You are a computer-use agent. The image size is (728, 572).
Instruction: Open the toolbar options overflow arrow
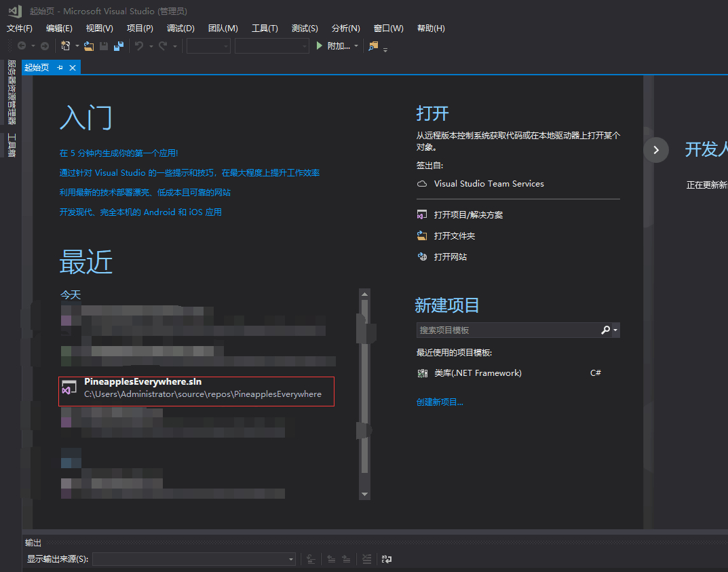[385, 50]
